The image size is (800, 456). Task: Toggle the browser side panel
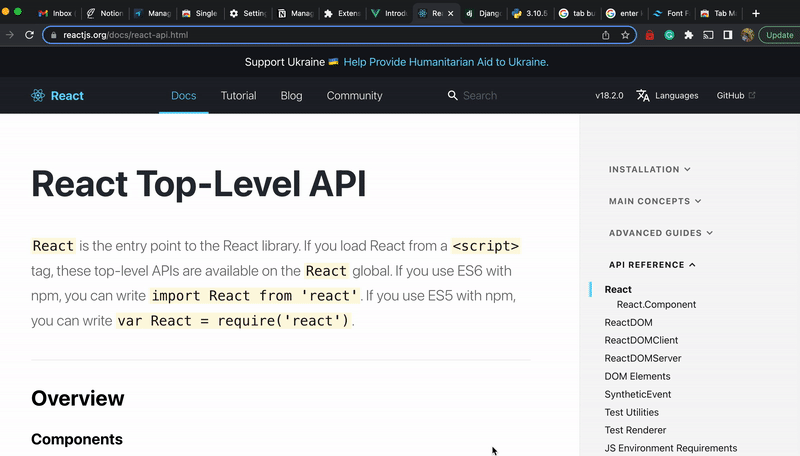pyautogui.click(x=728, y=35)
